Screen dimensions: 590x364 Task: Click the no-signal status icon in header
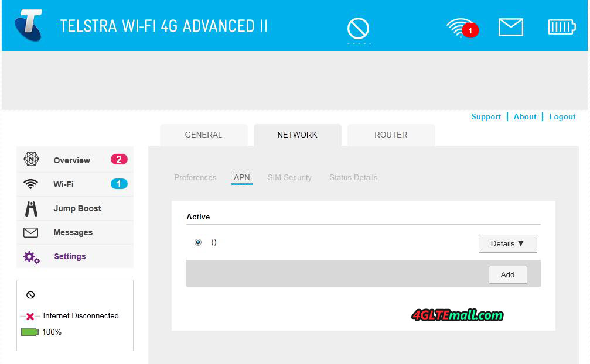[358, 28]
